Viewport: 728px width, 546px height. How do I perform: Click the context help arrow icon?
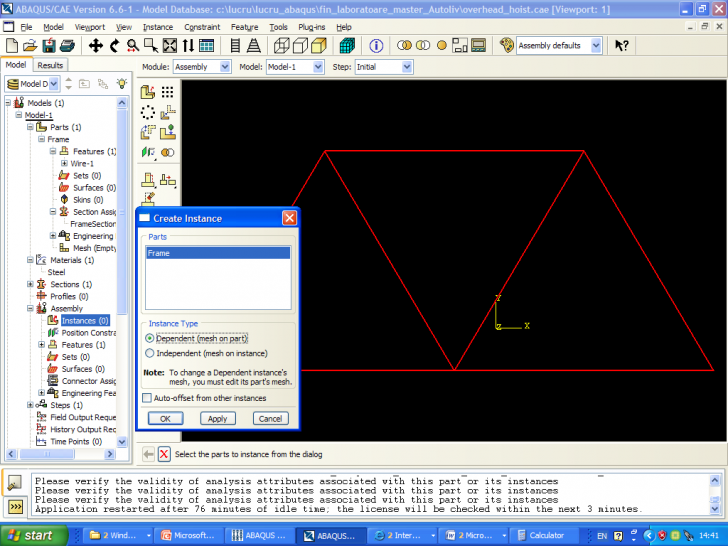point(622,46)
